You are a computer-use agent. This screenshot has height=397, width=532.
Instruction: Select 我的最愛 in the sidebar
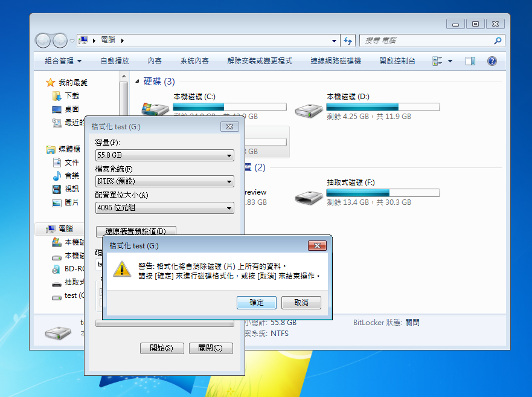point(73,83)
